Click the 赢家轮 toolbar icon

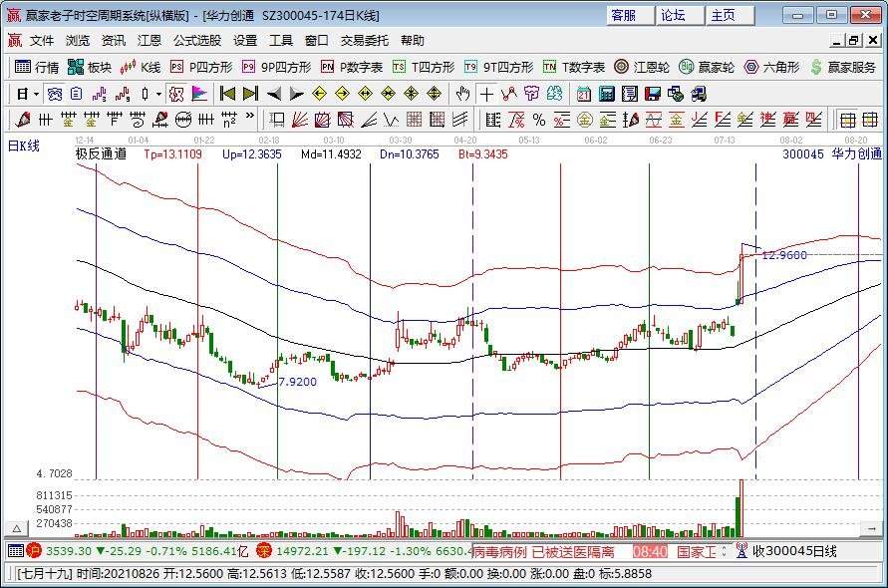[x=707, y=67]
